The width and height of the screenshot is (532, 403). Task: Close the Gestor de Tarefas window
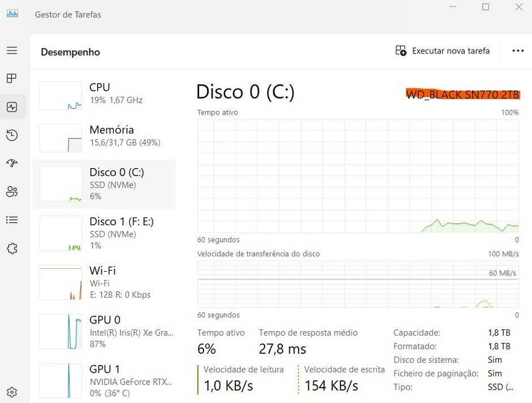coord(519,7)
